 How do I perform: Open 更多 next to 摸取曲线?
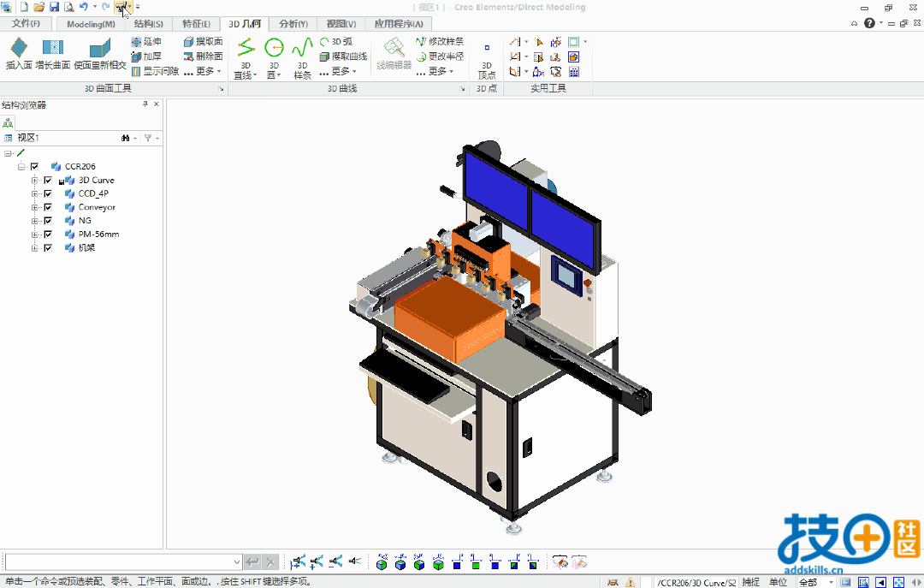coord(338,71)
